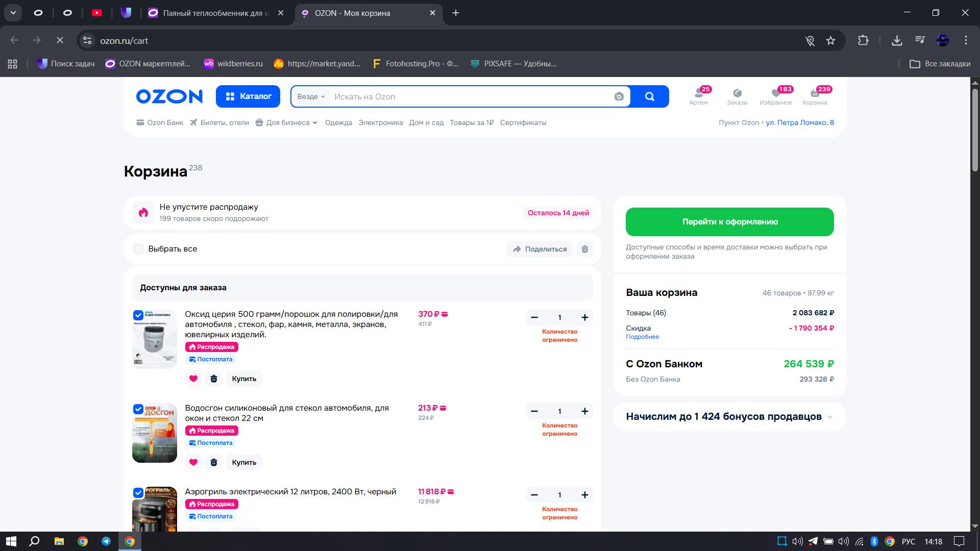The height and width of the screenshot is (551, 980).
Task: Click the blue magnifier search button
Action: (649, 97)
